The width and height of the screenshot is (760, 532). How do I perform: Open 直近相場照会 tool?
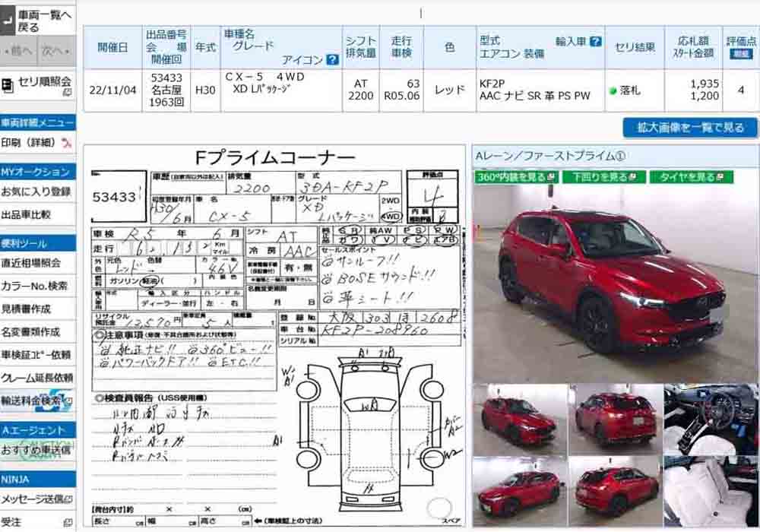click(30, 263)
